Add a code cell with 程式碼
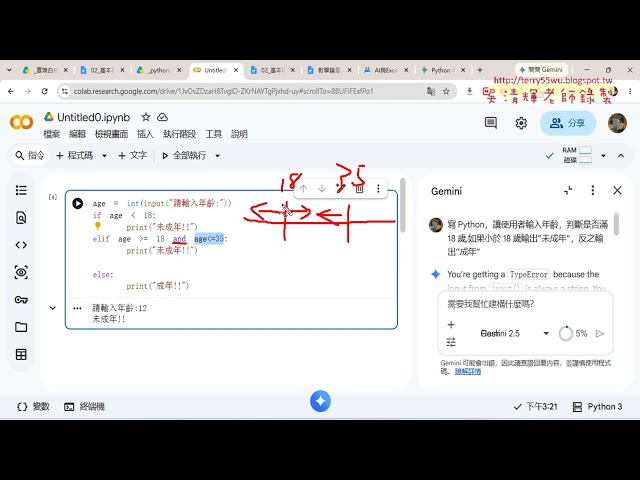This screenshot has height=480, width=640. 74,156
